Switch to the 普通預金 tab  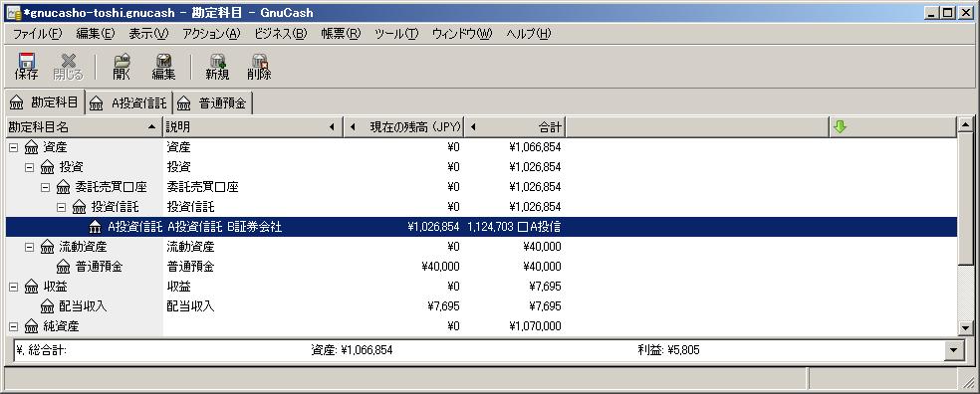point(212,103)
